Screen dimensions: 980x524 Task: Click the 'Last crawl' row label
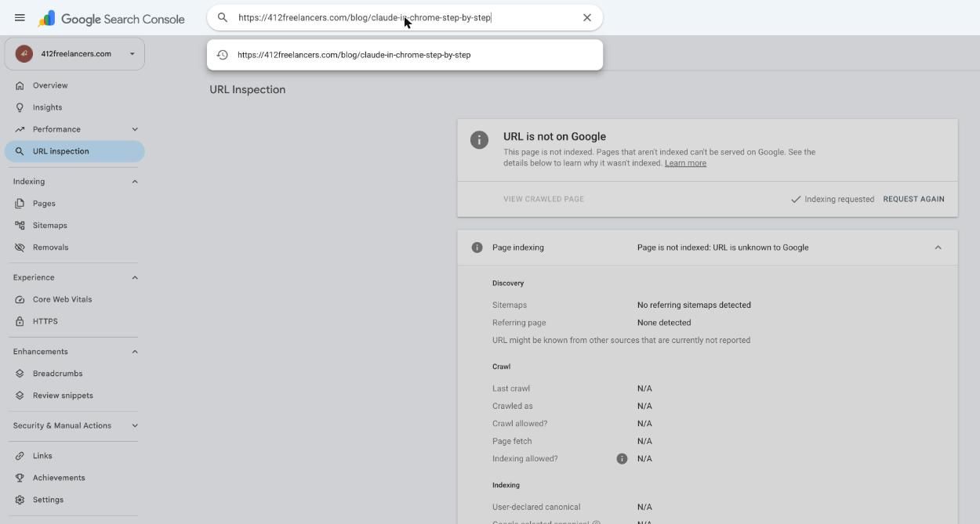(x=511, y=388)
